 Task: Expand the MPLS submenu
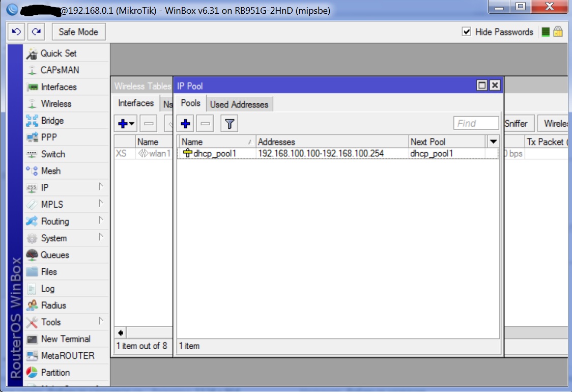click(101, 204)
